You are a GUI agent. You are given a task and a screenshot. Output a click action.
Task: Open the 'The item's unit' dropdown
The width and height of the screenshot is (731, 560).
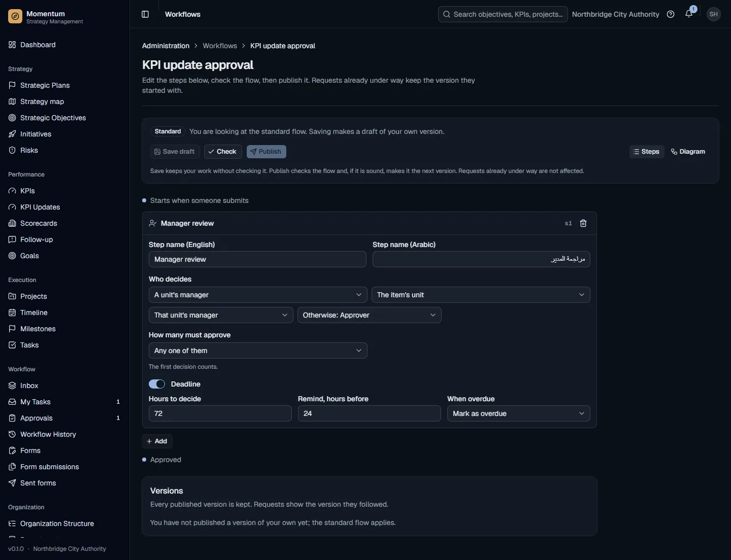(x=481, y=295)
